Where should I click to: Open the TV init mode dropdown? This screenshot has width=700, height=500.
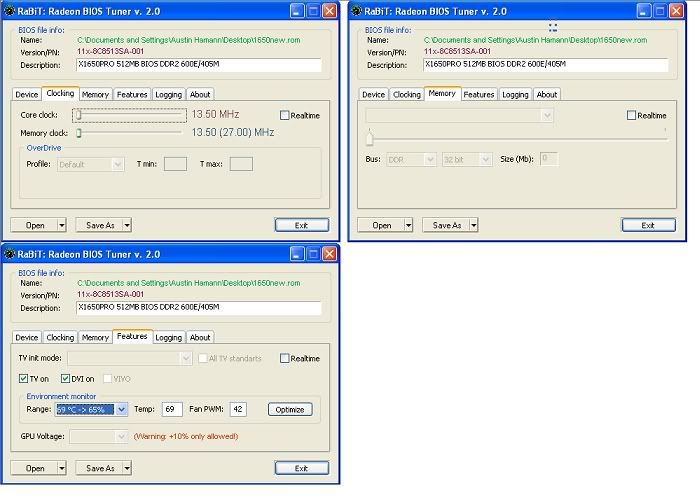[x=186, y=358]
